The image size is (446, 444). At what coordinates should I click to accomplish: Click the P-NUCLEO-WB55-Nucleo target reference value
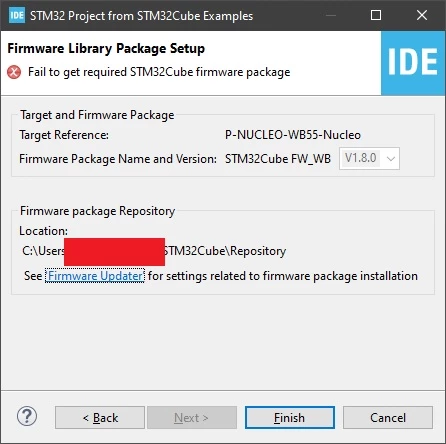tap(293, 135)
